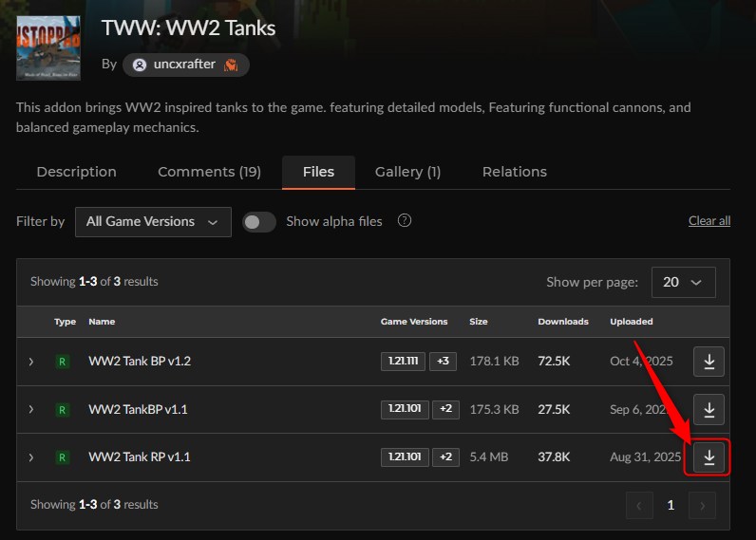Click the Game Versions column header
Viewport: 756px width, 540px height.
[x=414, y=322]
